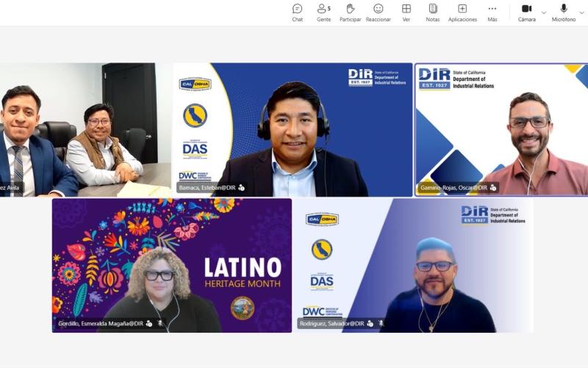Open the Más options menu
The width and height of the screenshot is (588, 368).
pos(492,13)
